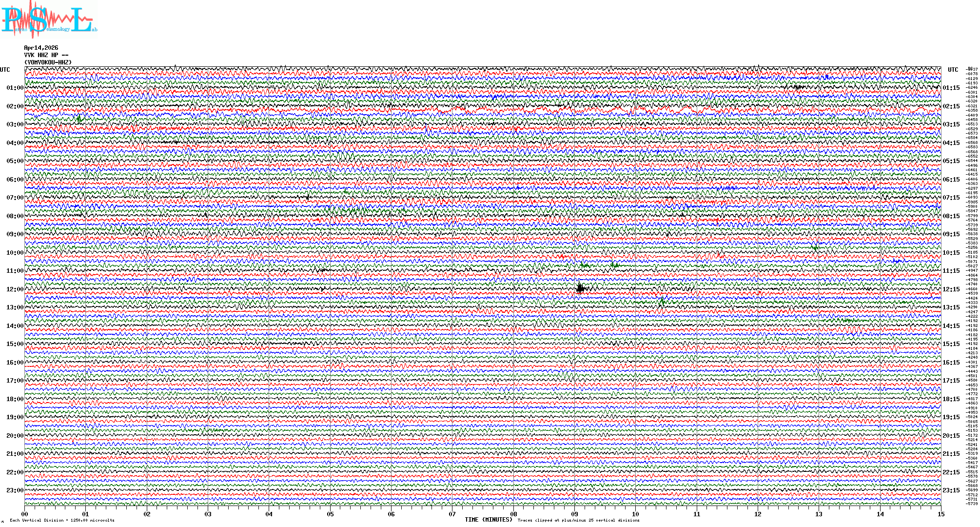Viewport: 980px width, 527px height.
Task: Click minute tick 09 on bottom axis
Action: point(574,514)
